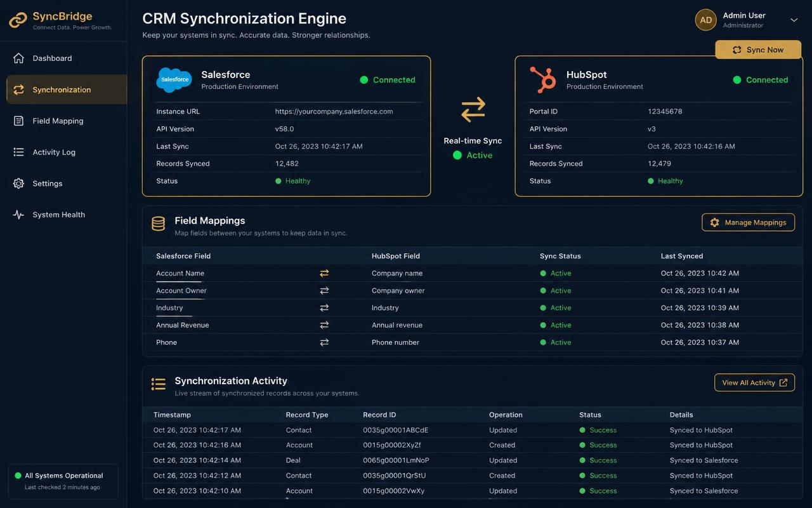This screenshot has height=508, width=812.
Task: Click the Salesforce Records Synced 12,482 value
Action: pos(287,164)
